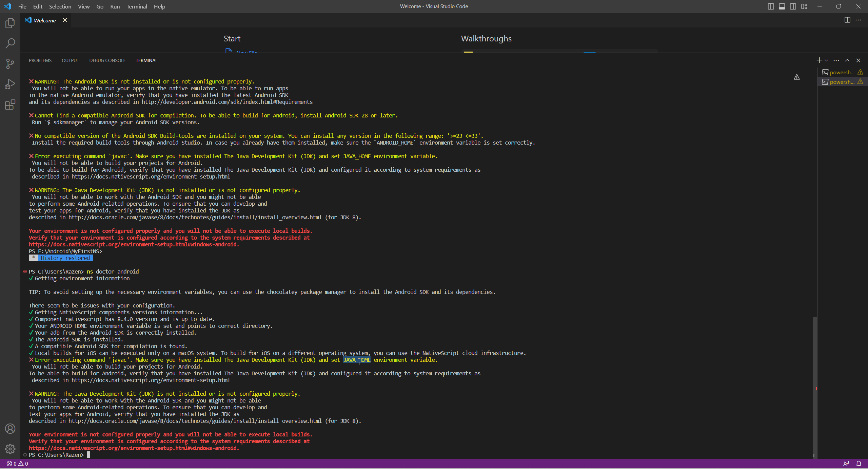The width and height of the screenshot is (868, 469).
Task: Click the notifications bell in status bar
Action: point(859,464)
